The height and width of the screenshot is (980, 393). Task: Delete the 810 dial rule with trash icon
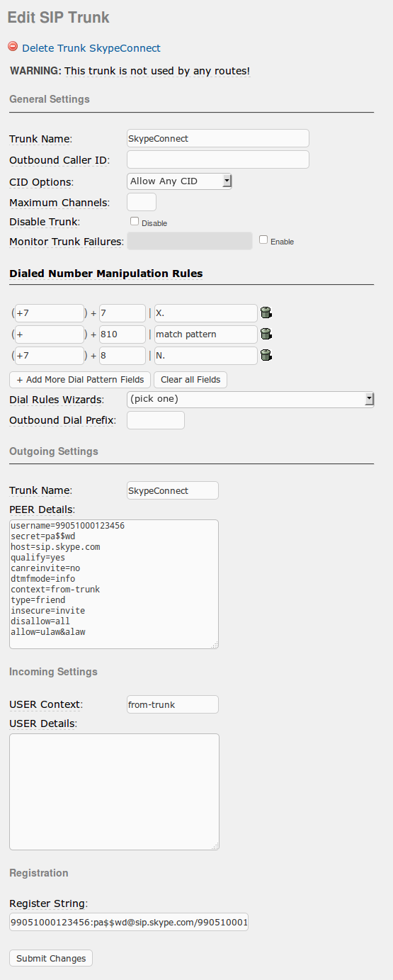(266, 334)
